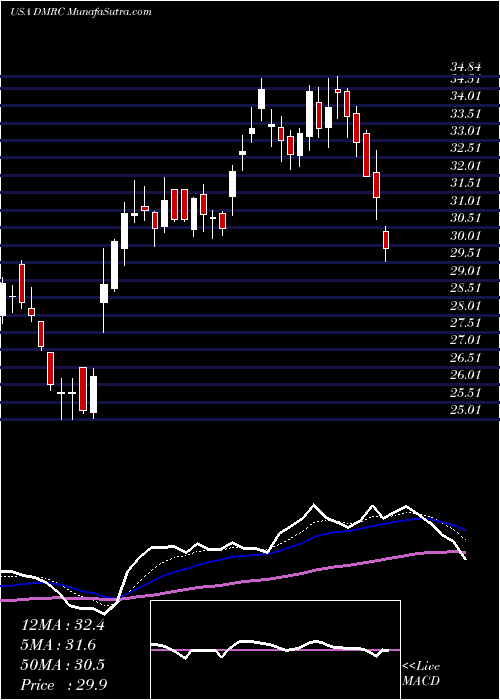The image size is (500, 700).
Task: Click the 33.01 price axis label
Action: 465,131
